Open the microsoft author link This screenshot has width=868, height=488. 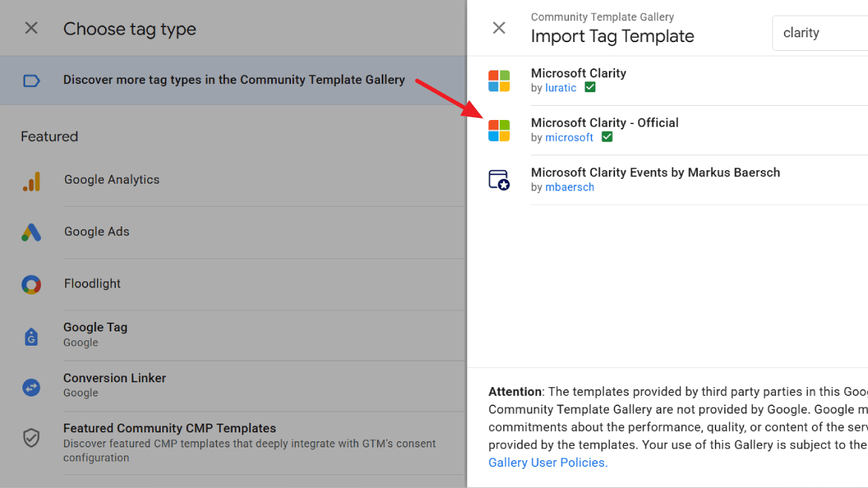coord(569,138)
